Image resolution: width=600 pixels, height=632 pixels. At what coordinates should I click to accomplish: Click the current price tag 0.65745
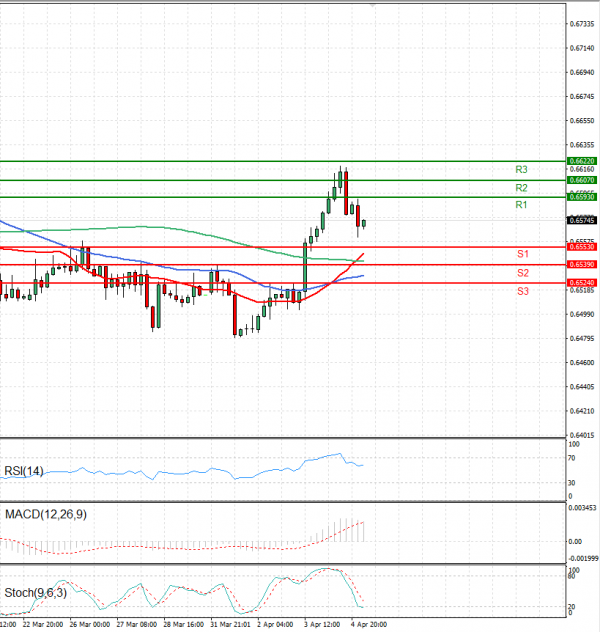[x=582, y=220]
